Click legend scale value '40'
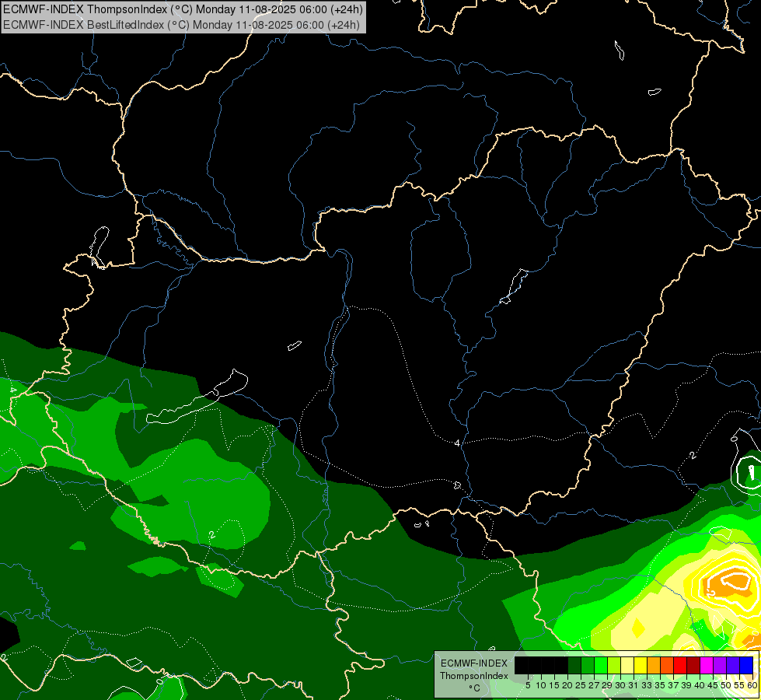This screenshot has height=700, width=761. pos(700,685)
